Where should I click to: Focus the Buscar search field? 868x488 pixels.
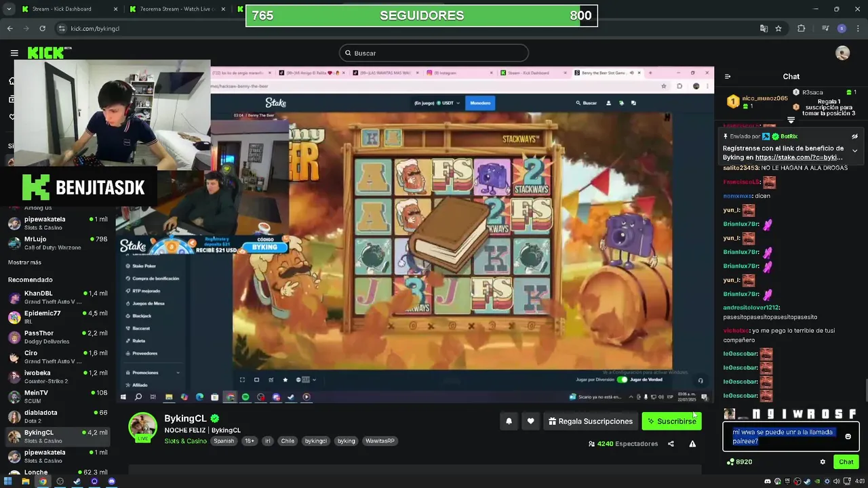434,53
